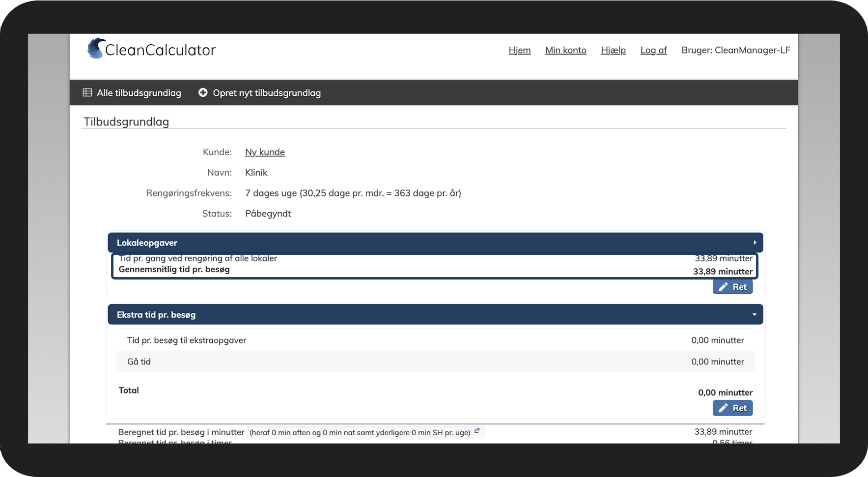
Task: Open Alle tilbudsgrundlag menu item
Action: tap(132, 93)
